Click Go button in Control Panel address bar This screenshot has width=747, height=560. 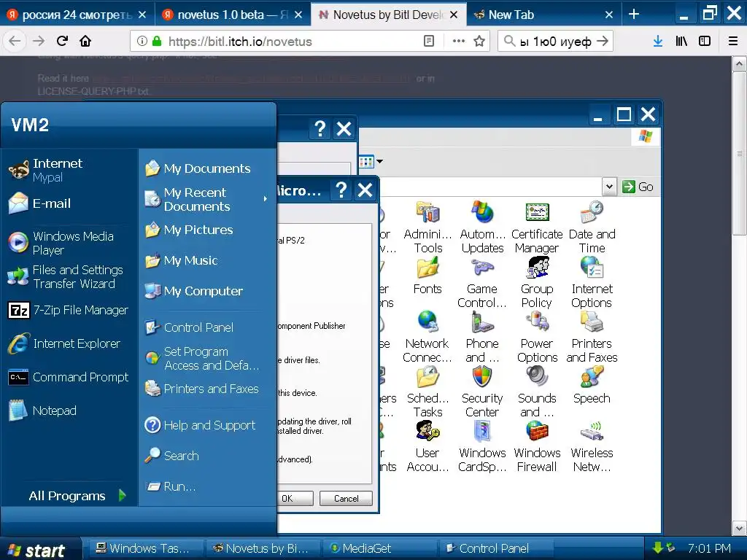638,187
